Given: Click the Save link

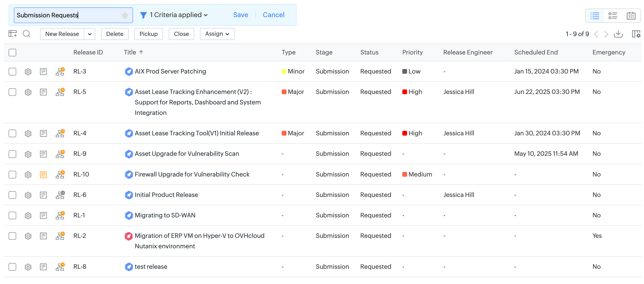Looking at the screenshot, I should (240, 15).
